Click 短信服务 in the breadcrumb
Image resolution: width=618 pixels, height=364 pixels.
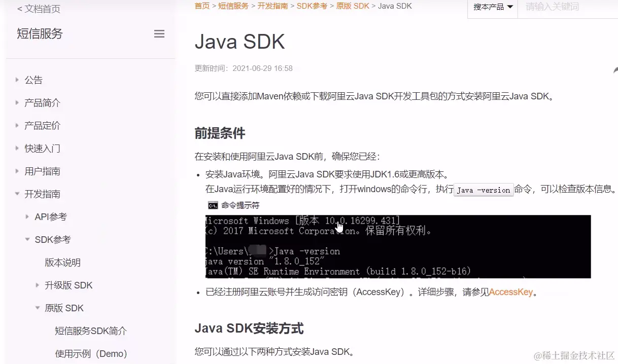tap(233, 6)
